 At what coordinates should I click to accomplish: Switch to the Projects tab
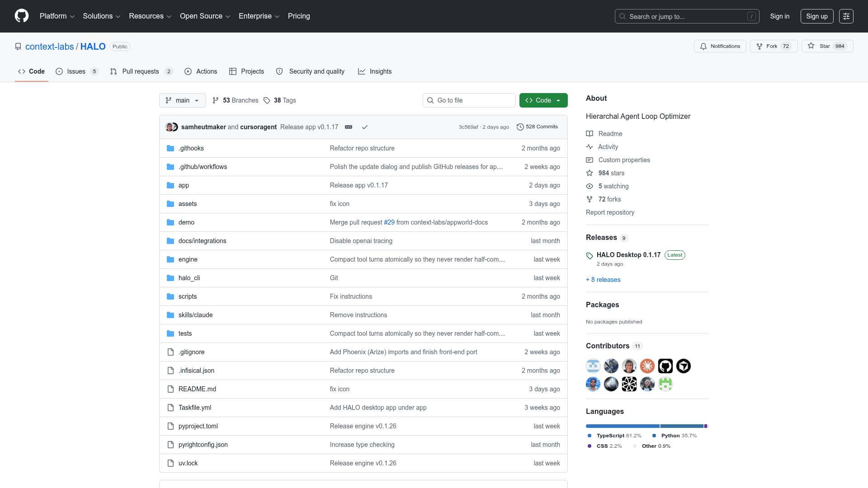click(x=246, y=71)
